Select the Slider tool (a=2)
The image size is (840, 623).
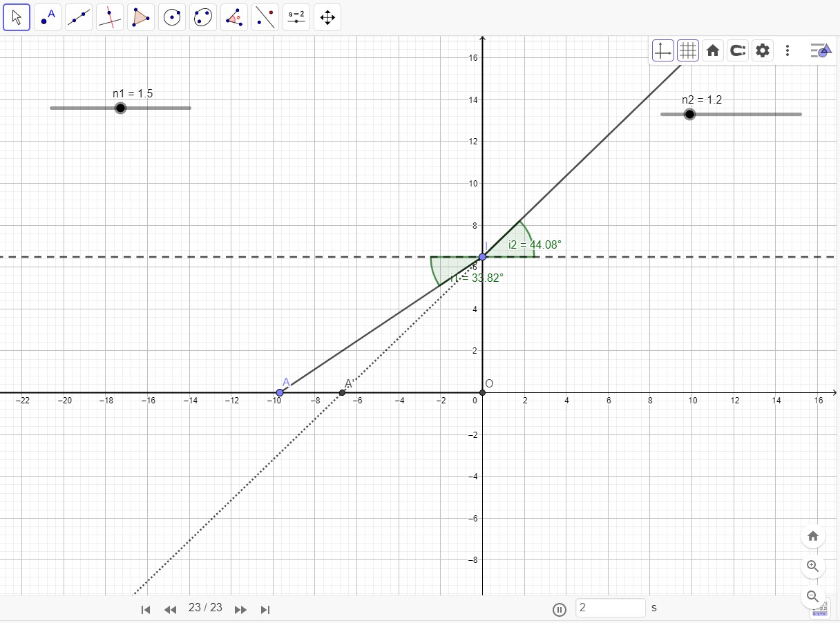coord(296,17)
